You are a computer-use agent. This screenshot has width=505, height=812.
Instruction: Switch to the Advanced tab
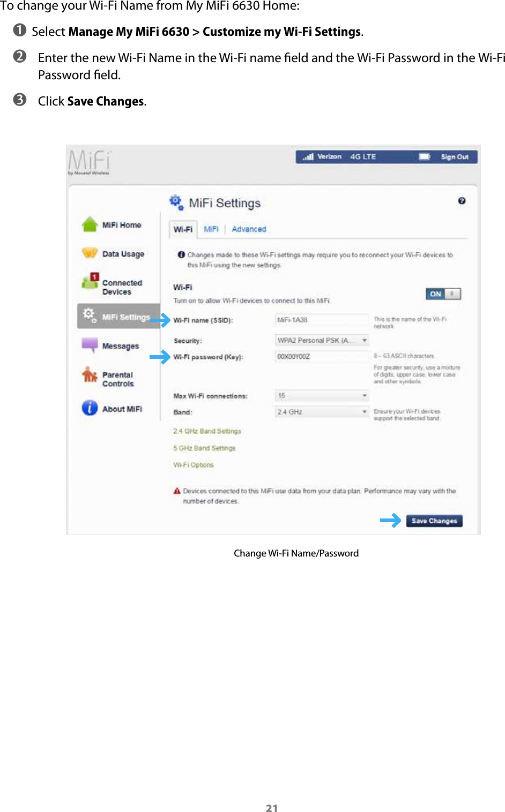249,229
